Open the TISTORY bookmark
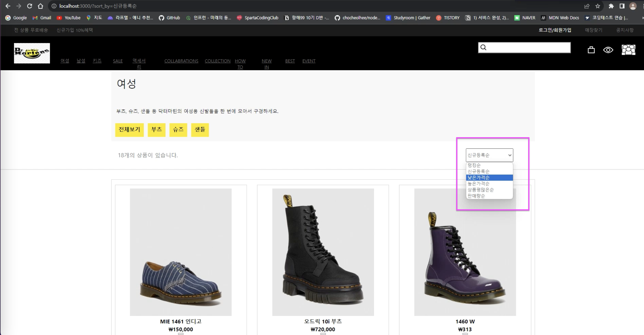644x335 pixels. [448, 18]
